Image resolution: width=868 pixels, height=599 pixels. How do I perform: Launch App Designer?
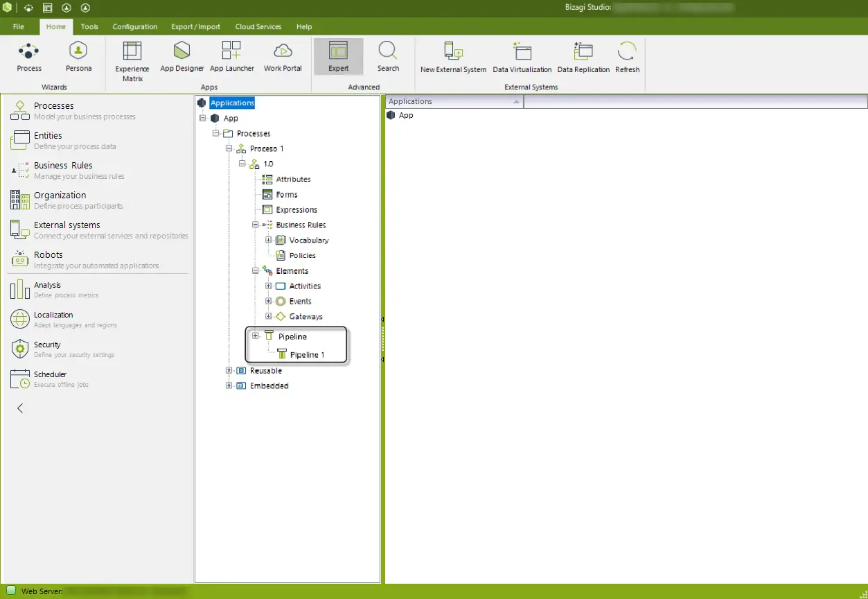(182, 57)
